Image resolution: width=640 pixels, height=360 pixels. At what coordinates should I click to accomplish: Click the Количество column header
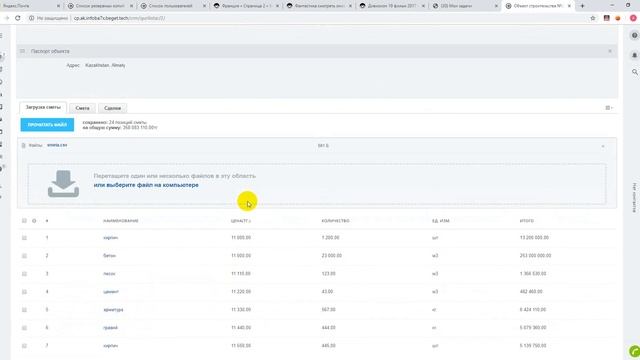point(335,221)
